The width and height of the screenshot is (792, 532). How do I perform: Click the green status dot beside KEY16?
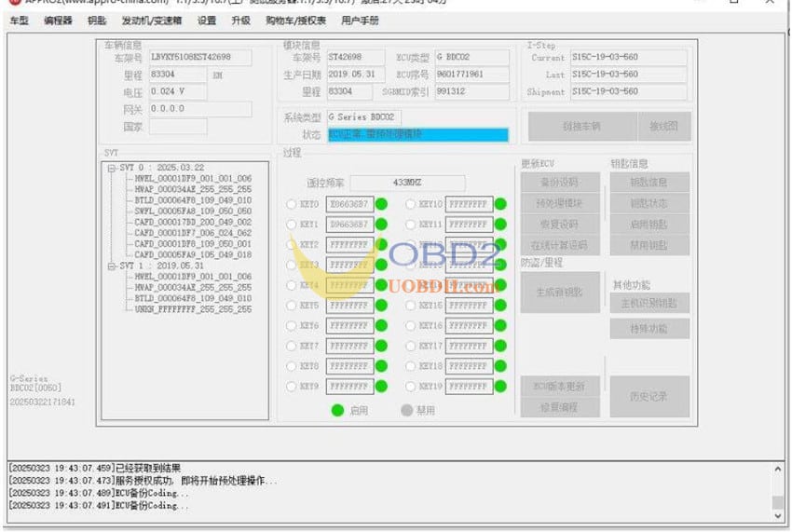(x=500, y=326)
